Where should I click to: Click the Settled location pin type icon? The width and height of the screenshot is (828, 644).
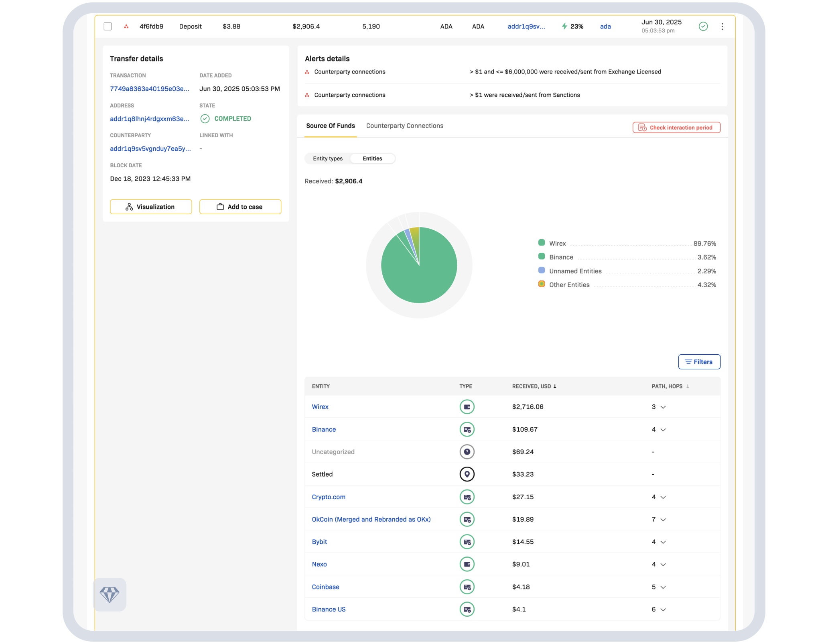tap(467, 474)
